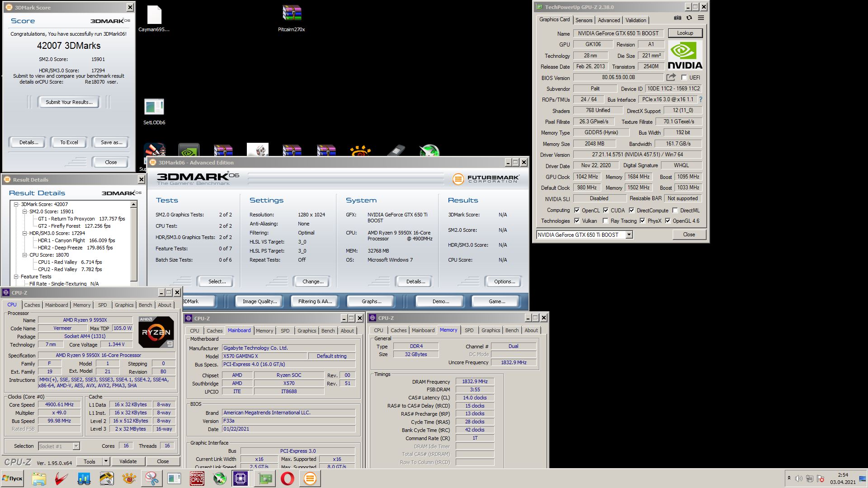Click the NVIDIA logo in GPU-Z

685,55
